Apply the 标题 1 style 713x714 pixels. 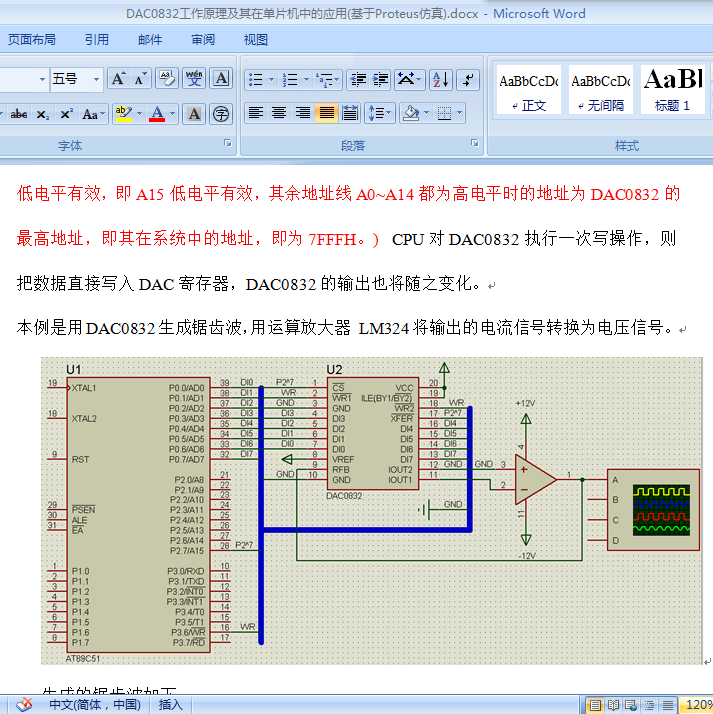click(672, 89)
